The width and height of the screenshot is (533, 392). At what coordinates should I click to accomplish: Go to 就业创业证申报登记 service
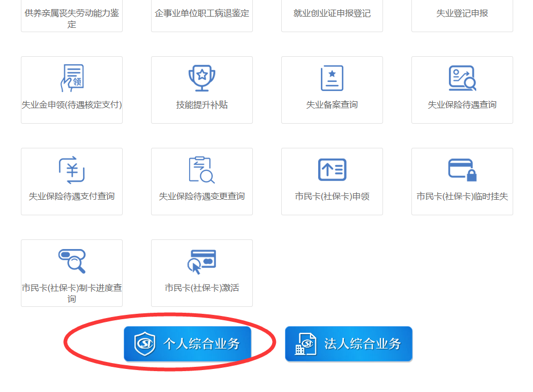[332, 13]
